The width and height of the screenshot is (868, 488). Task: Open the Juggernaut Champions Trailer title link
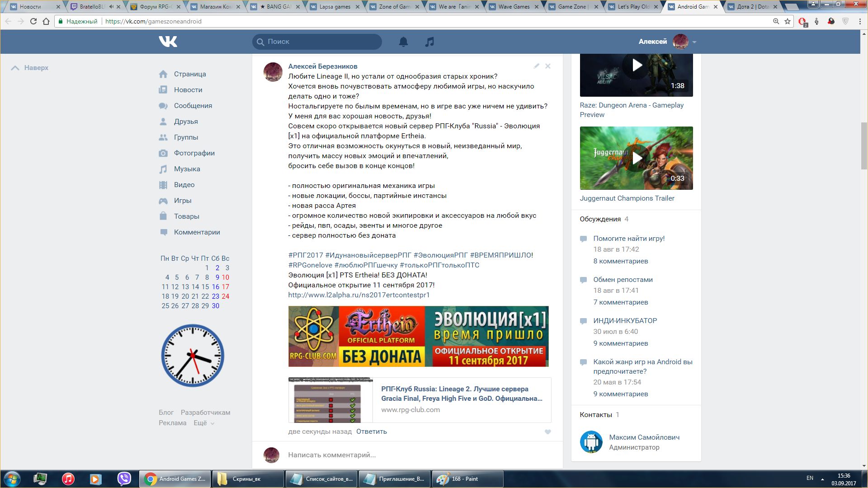coord(627,198)
